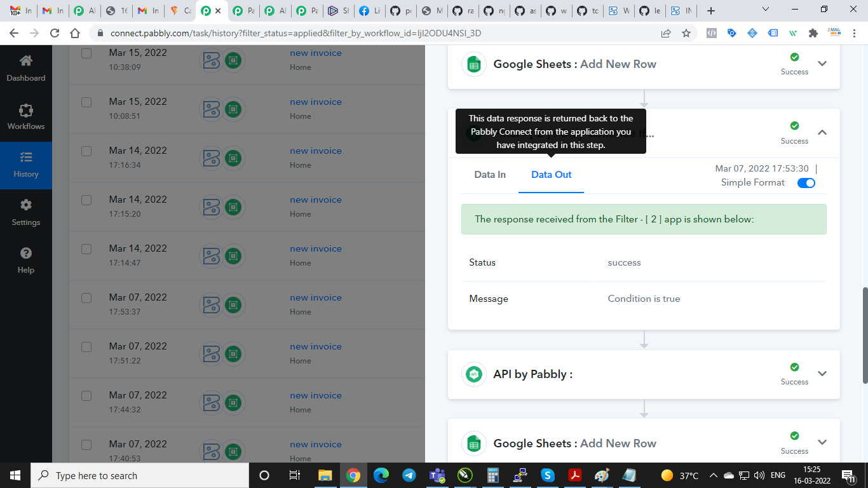Image resolution: width=868 pixels, height=488 pixels.
Task: Switch to the Facebook browser tab
Action: point(370,11)
